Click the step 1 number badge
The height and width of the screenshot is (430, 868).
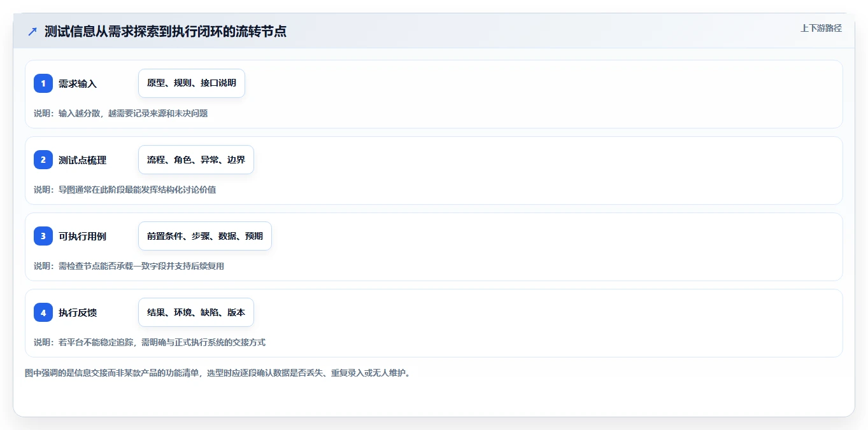click(43, 83)
